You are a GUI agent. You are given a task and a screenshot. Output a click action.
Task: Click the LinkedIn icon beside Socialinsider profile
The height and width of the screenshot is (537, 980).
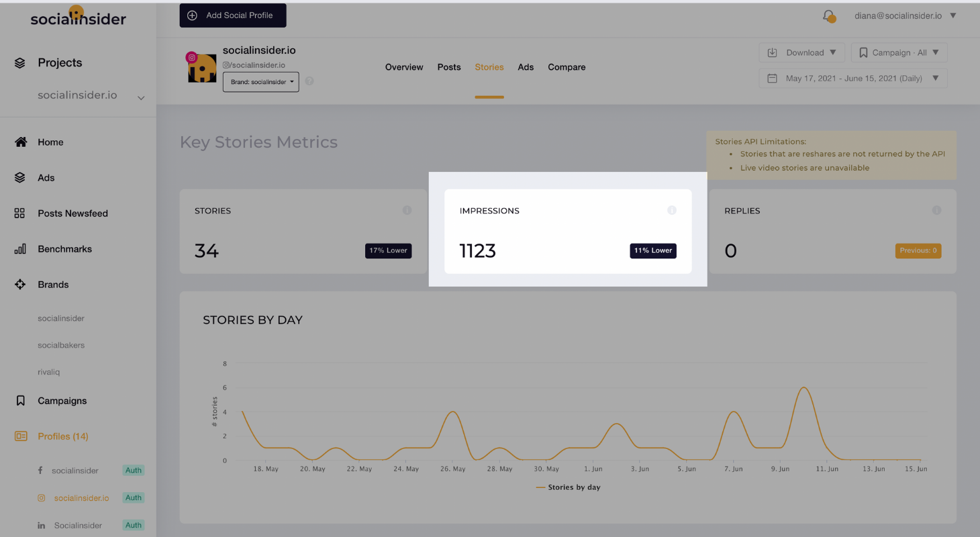pyautogui.click(x=42, y=526)
